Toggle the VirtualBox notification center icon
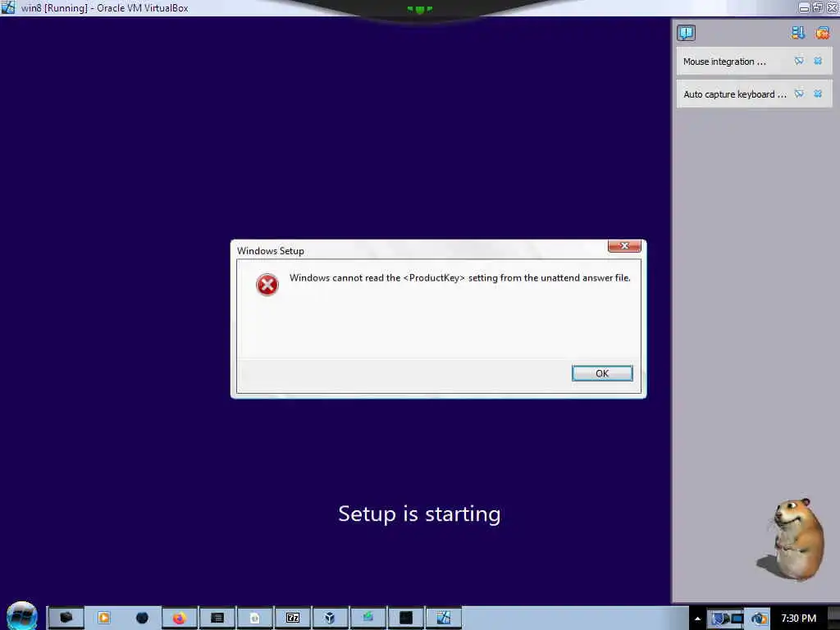840x630 pixels. coord(687,33)
